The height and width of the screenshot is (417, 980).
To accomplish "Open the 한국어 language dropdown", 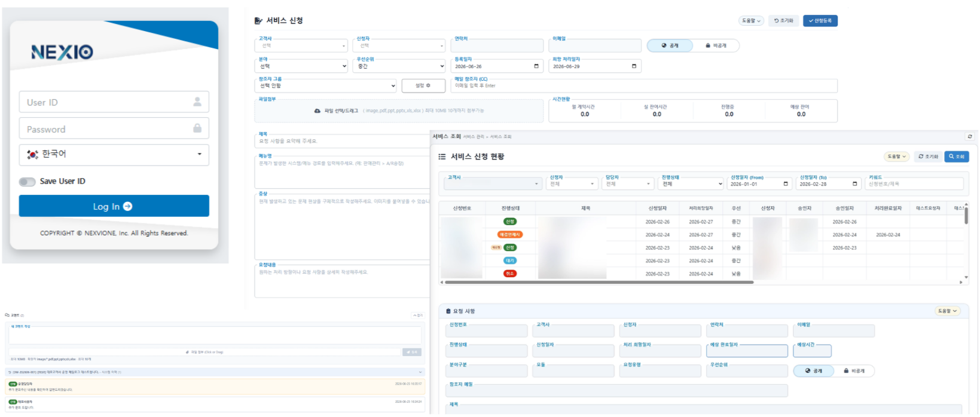I will (114, 155).
